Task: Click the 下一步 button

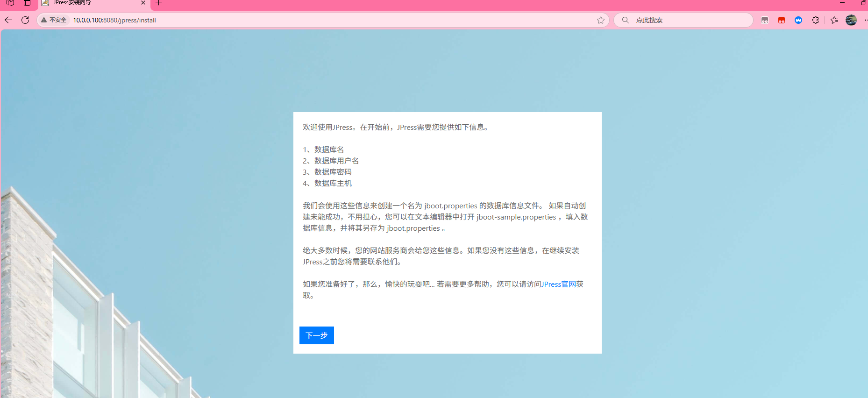Action: 316,335
